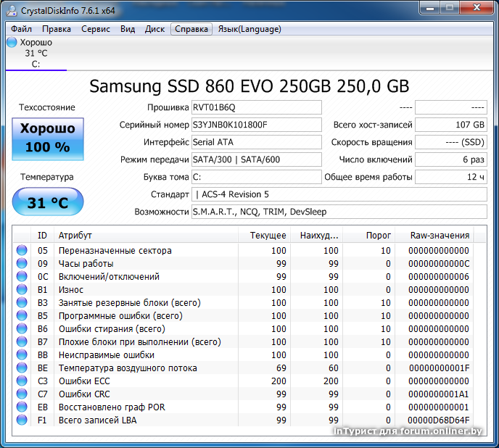Click status orb for Переназначенные сектора row
This screenshot has height=448, width=499.
(x=21, y=251)
